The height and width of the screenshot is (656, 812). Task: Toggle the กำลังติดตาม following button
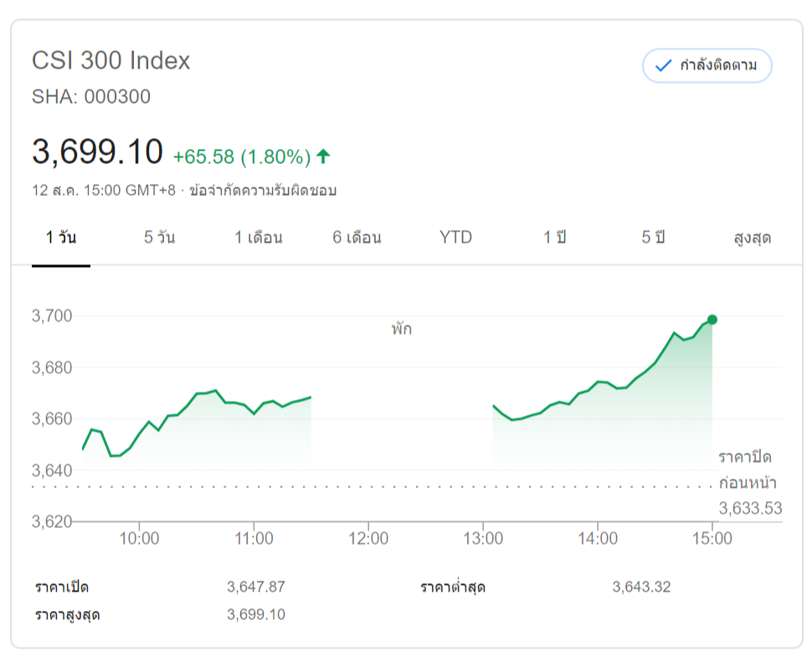[707, 66]
